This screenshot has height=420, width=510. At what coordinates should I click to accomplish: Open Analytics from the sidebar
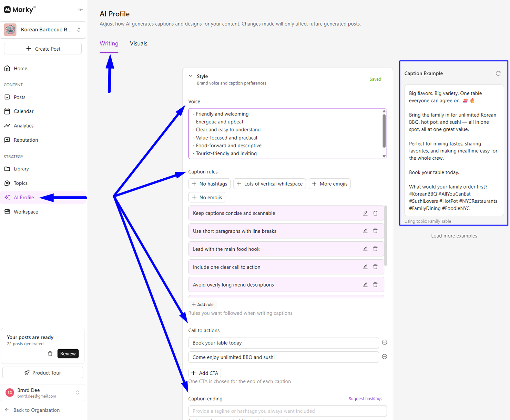23,126
